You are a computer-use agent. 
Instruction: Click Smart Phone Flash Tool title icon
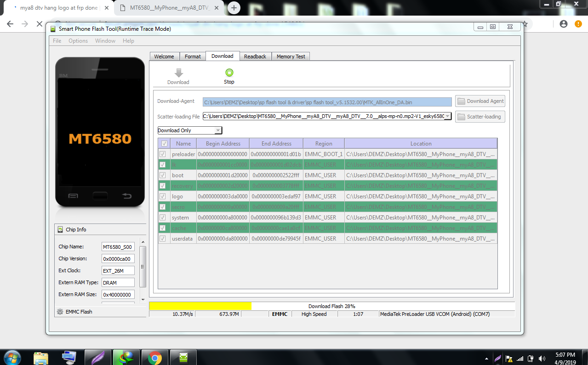pos(53,29)
